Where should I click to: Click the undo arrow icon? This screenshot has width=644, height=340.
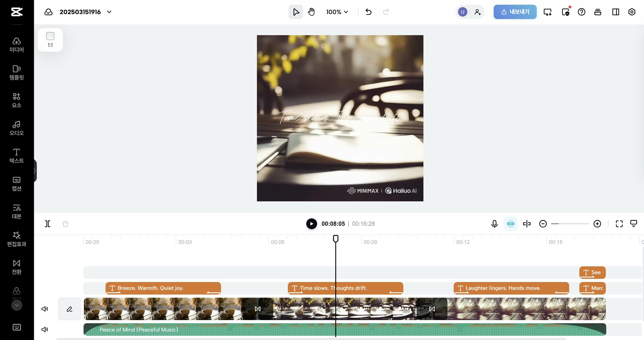click(368, 12)
